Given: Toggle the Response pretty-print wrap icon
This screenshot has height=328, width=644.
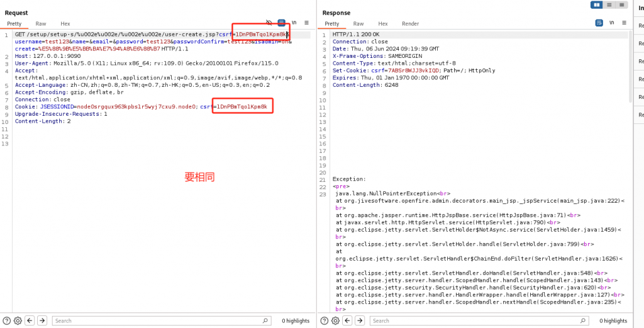Looking at the screenshot, I should pos(599,23).
